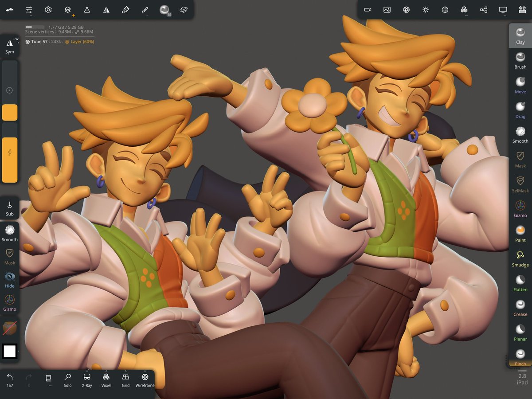Click the 'Scene vertices' count text
Image resolution: width=532 pixels, height=399 pixels.
(59, 32)
